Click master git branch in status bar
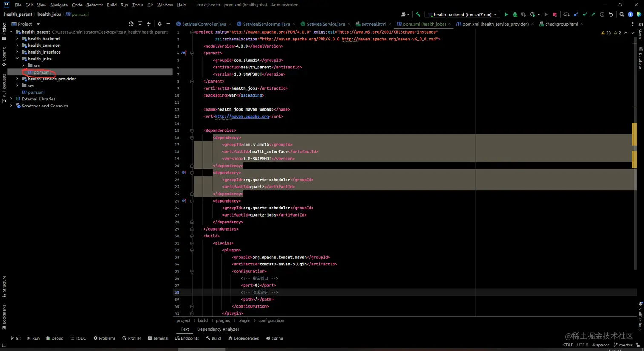Screen dimensions: 644x351 623,345
